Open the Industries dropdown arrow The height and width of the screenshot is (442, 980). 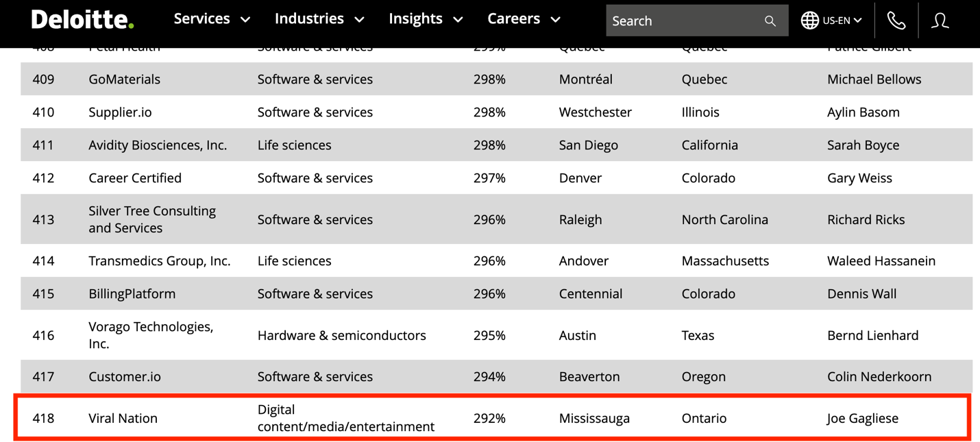[360, 19]
